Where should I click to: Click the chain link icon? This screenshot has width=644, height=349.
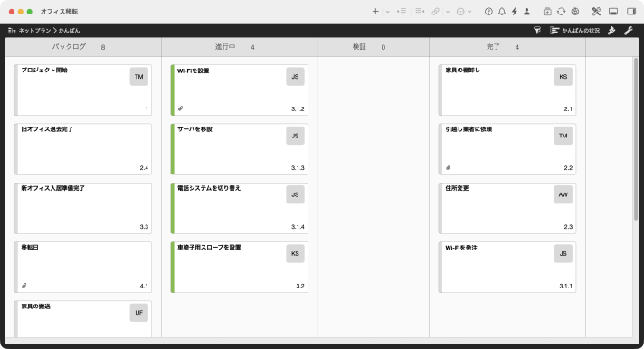point(436,12)
